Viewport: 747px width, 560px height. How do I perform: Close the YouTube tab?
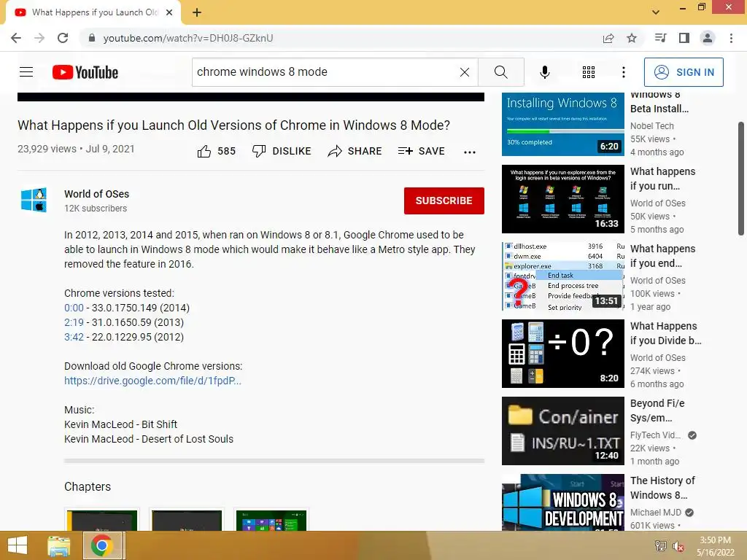(169, 12)
